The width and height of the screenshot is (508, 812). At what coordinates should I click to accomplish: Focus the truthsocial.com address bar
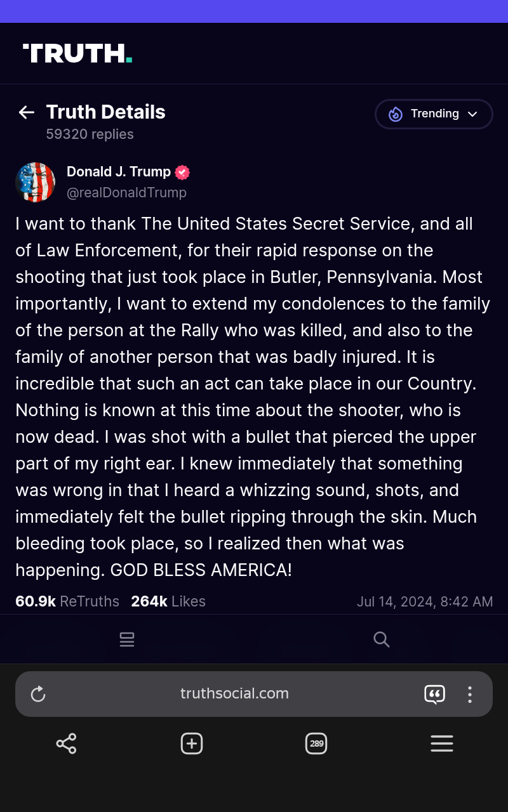click(x=234, y=694)
